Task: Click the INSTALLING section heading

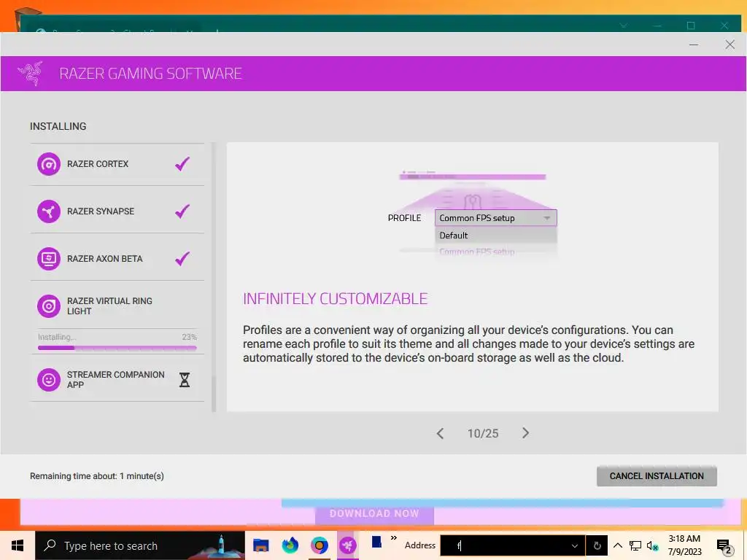Action: 58,126
